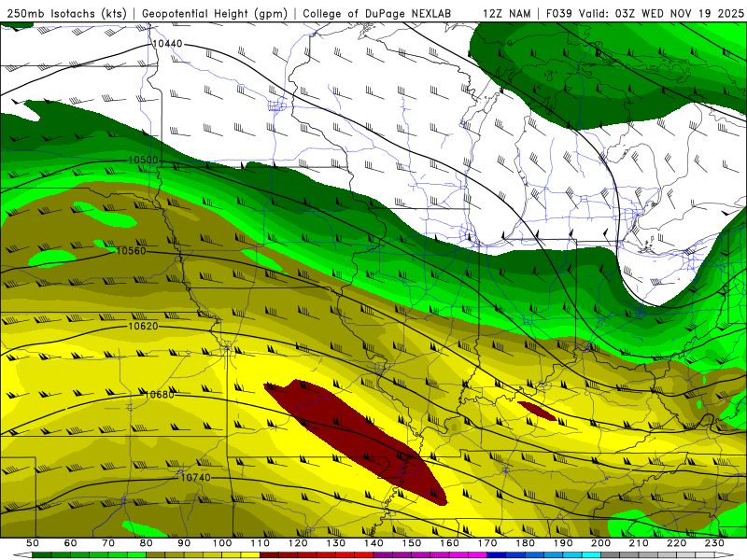The height and width of the screenshot is (560, 747).
Task: Click the 120 value on the color scale
Action: [x=298, y=543]
